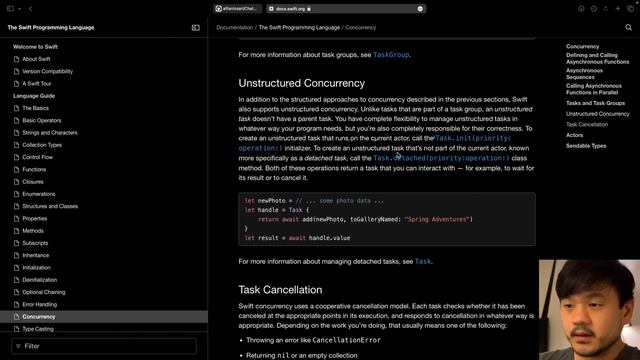Click the Control Flow page icon
Screen dimensions: 640x360
click(x=16, y=157)
